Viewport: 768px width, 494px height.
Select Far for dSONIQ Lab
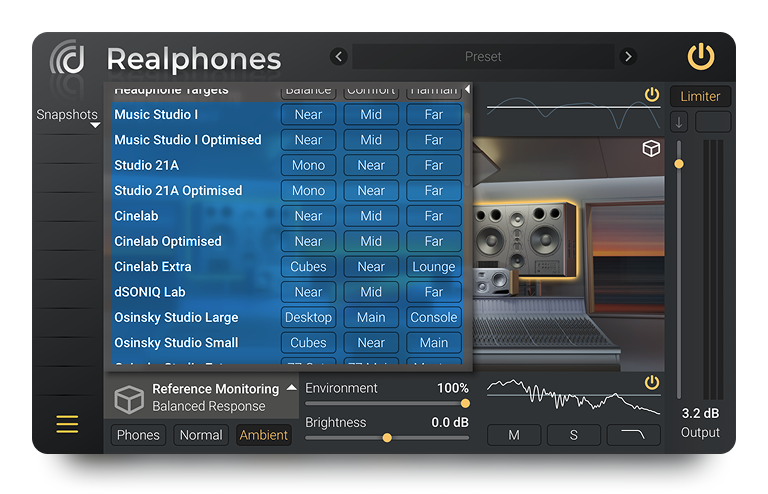(x=433, y=292)
